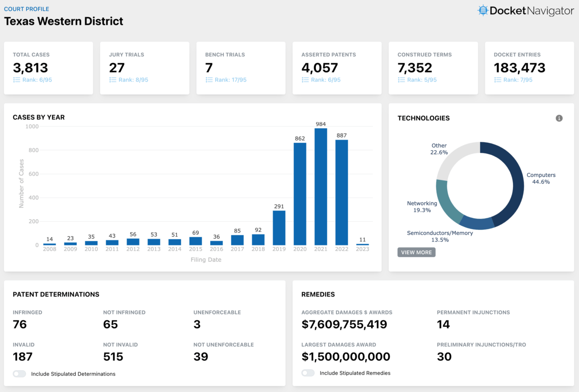Click the Permanent Injunctions count of 14
Viewport: 579px width, 392px height.
point(443,324)
